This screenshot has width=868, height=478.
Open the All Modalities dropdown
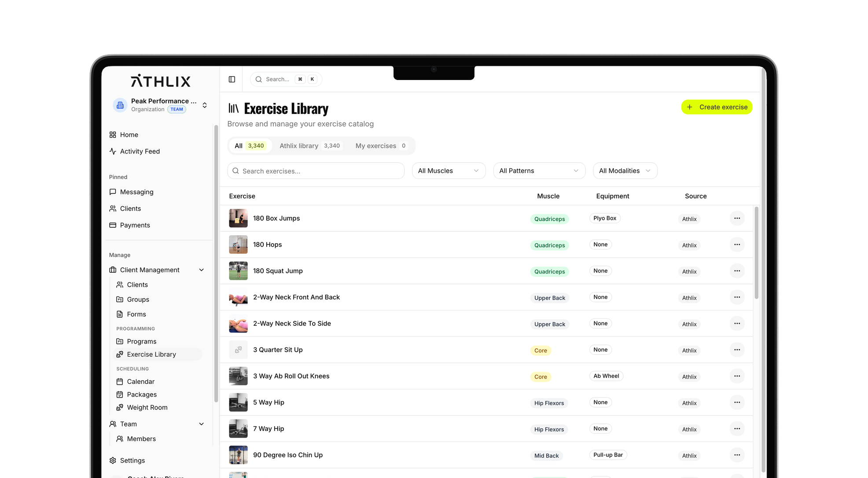[x=625, y=171]
